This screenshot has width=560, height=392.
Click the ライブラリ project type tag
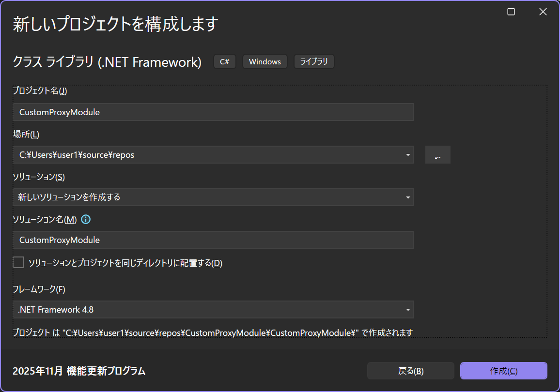point(314,62)
